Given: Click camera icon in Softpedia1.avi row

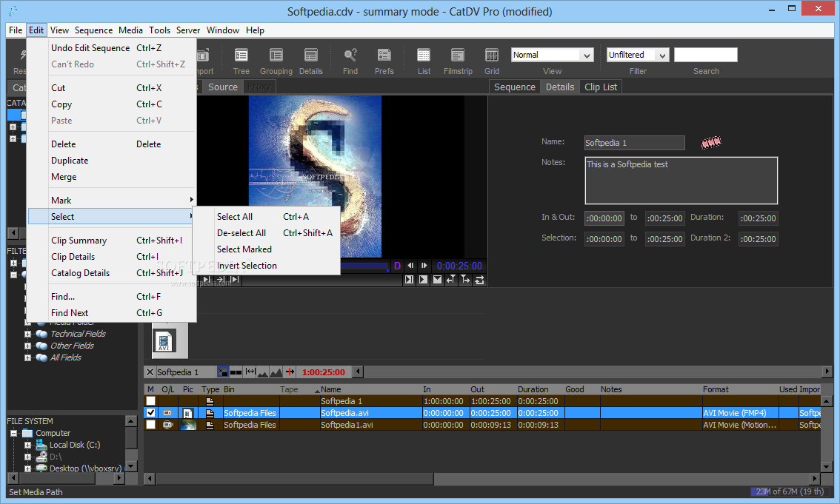Looking at the screenshot, I should (168, 424).
